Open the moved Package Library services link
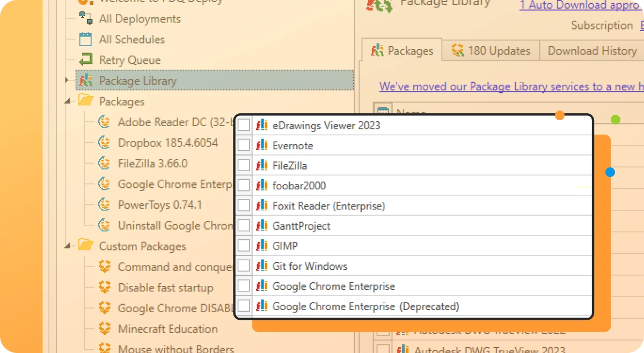 (511, 86)
